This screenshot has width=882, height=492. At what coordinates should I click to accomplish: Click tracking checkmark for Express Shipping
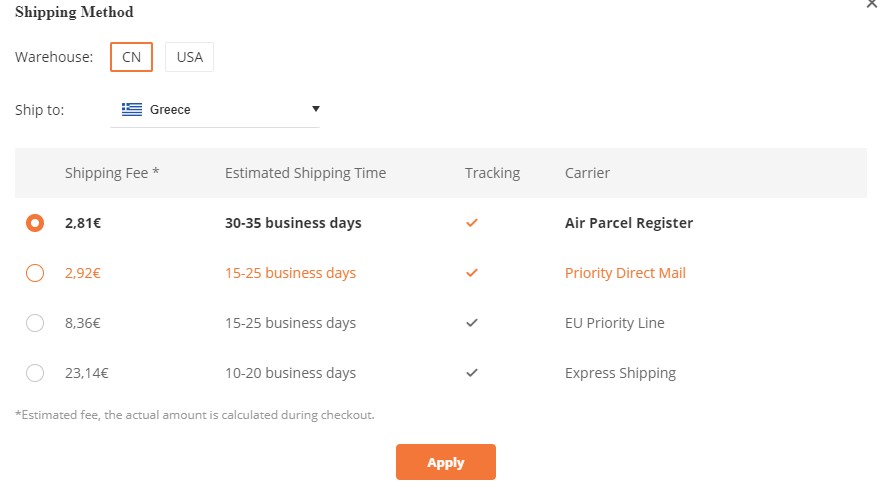472,373
